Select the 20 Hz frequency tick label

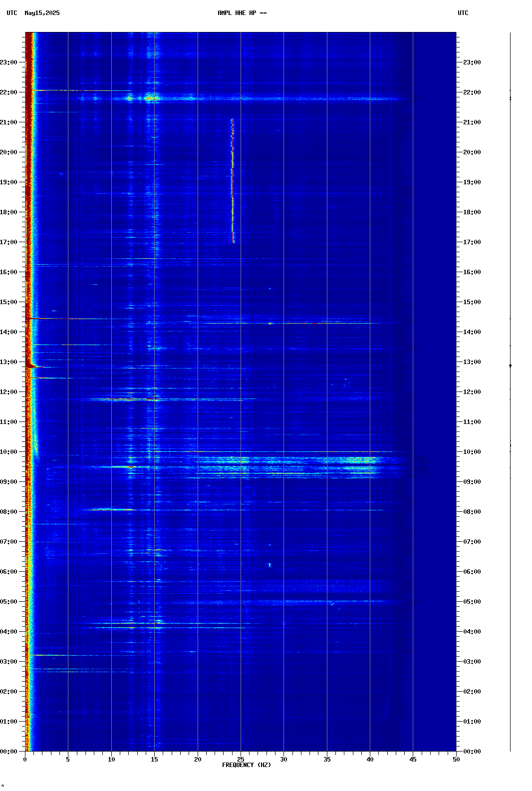point(198,760)
